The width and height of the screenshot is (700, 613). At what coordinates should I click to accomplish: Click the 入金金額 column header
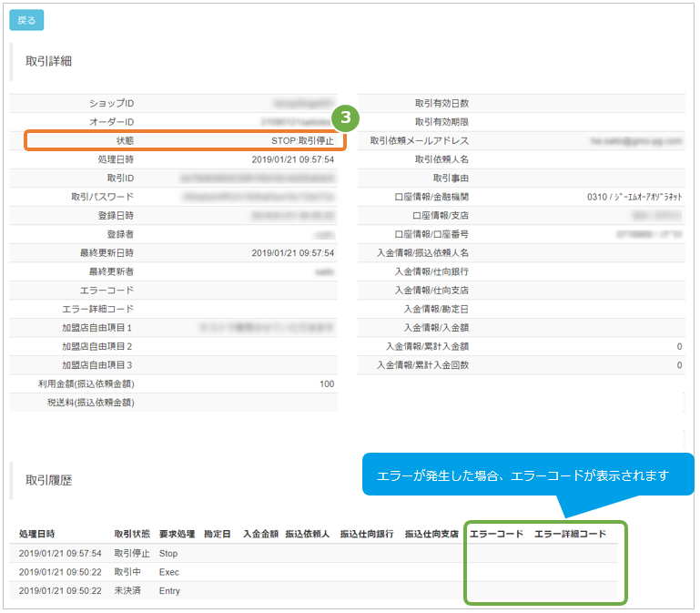(260, 534)
